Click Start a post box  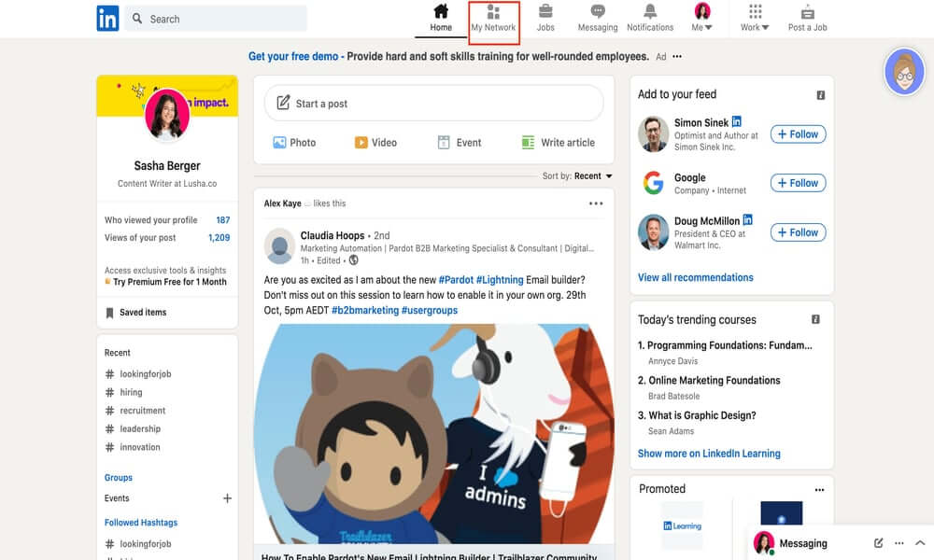[433, 103]
